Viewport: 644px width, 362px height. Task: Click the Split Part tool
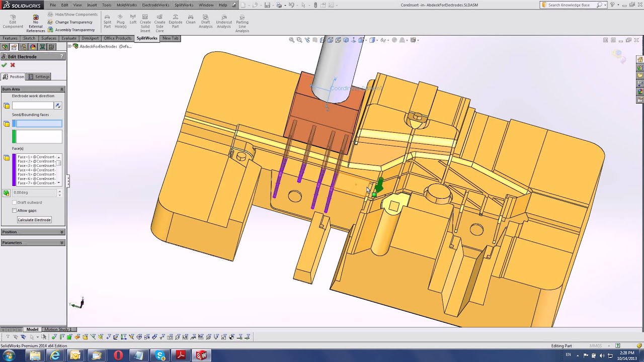coord(107,21)
